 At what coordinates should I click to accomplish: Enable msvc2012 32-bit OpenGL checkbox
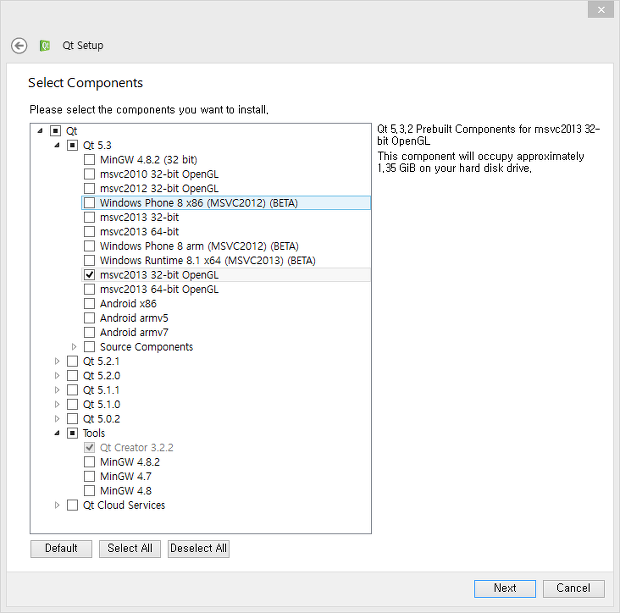coord(89,188)
